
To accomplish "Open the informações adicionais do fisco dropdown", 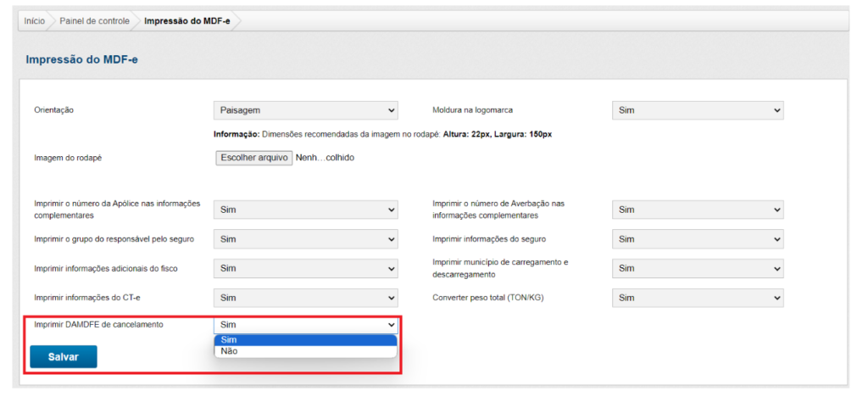I will click(306, 268).
